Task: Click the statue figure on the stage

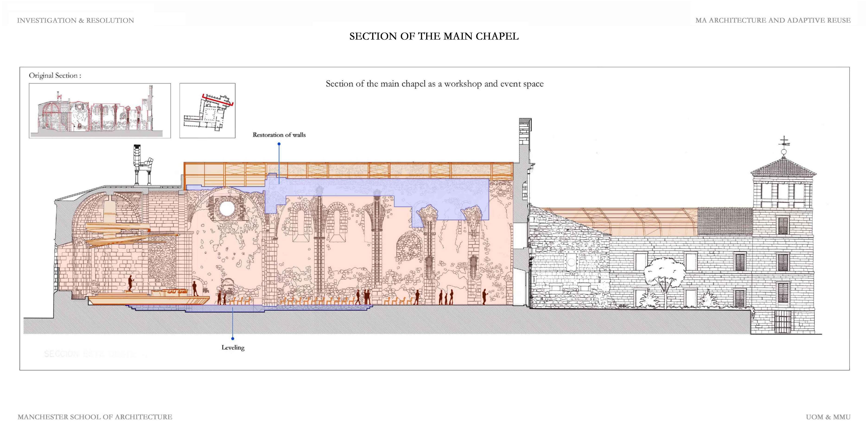Action: [x=130, y=283]
